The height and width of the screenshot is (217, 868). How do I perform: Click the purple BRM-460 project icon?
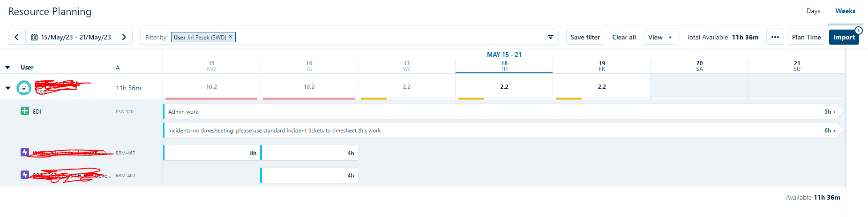coord(25,175)
